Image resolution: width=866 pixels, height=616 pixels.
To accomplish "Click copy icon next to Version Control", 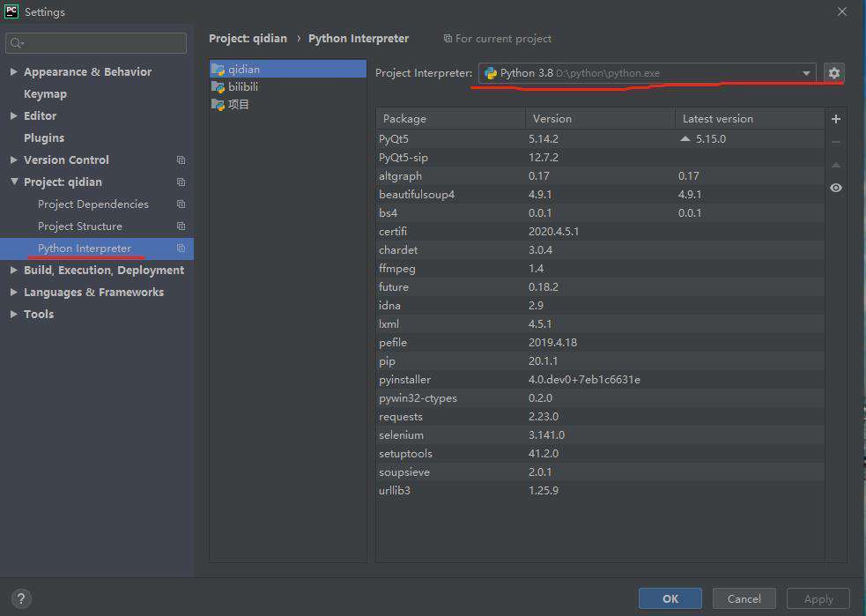I will click(181, 160).
